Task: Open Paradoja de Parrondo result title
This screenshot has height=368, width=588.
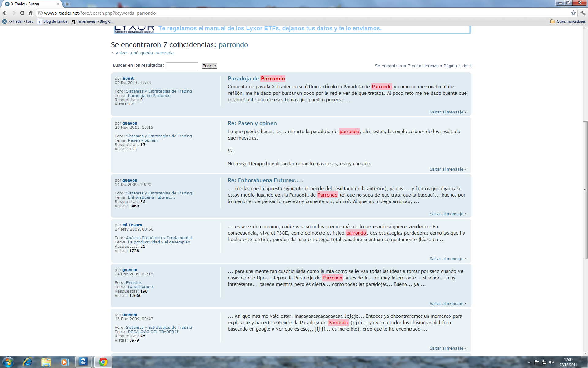Action: pyautogui.click(x=256, y=79)
